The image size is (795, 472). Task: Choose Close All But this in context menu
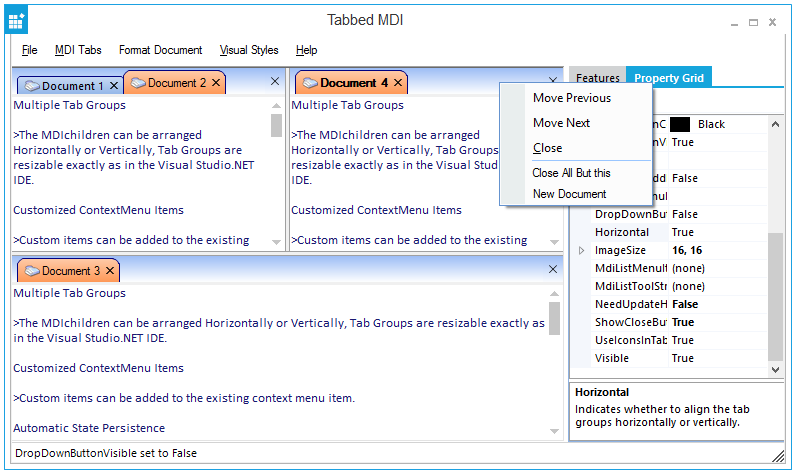point(571,173)
